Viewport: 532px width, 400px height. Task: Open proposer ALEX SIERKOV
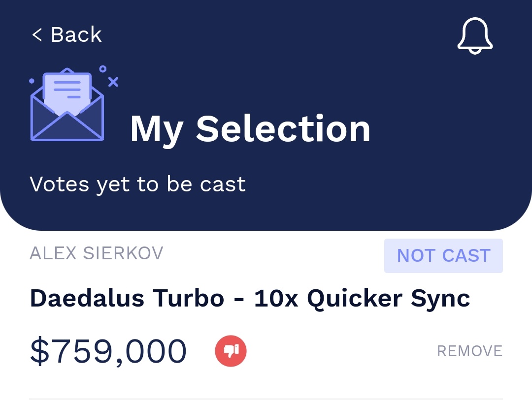coord(97,253)
